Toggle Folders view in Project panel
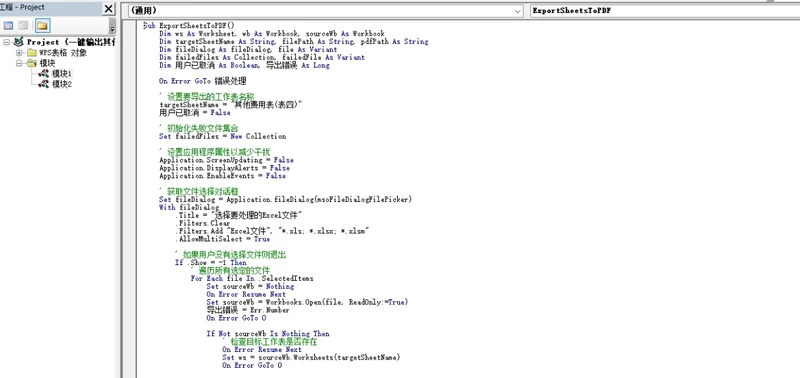 pyautogui.click(x=42, y=26)
